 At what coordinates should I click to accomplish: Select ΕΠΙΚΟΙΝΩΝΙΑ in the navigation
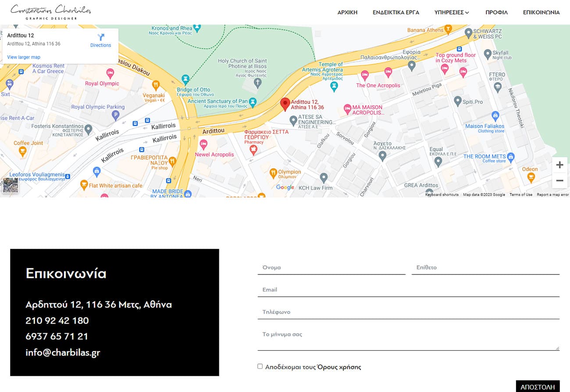[x=541, y=12]
